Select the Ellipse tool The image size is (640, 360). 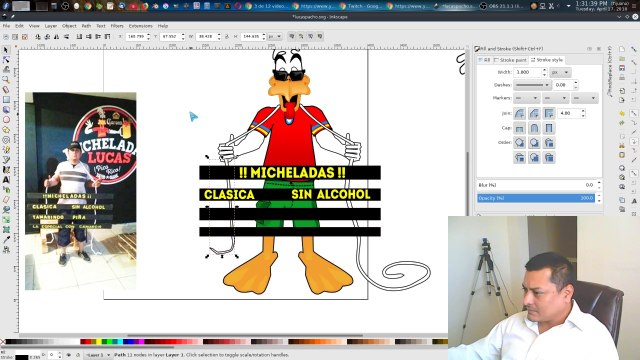(x=6, y=120)
